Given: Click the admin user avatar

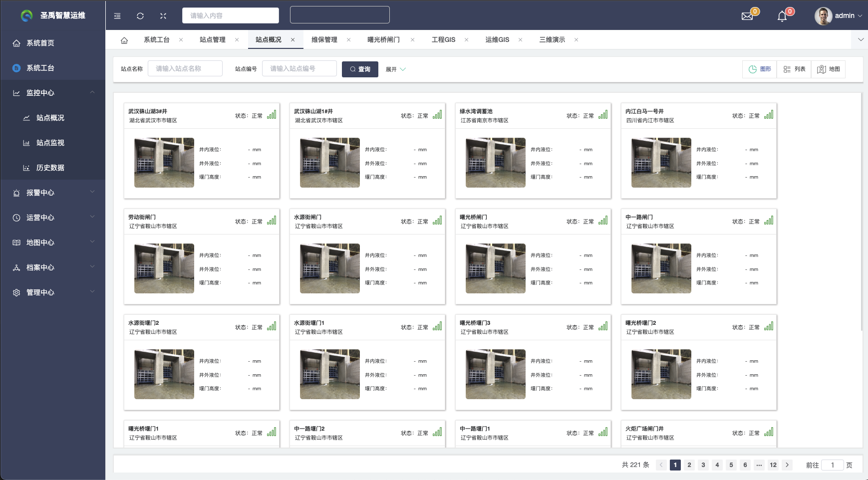Looking at the screenshot, I should (823, 16).
